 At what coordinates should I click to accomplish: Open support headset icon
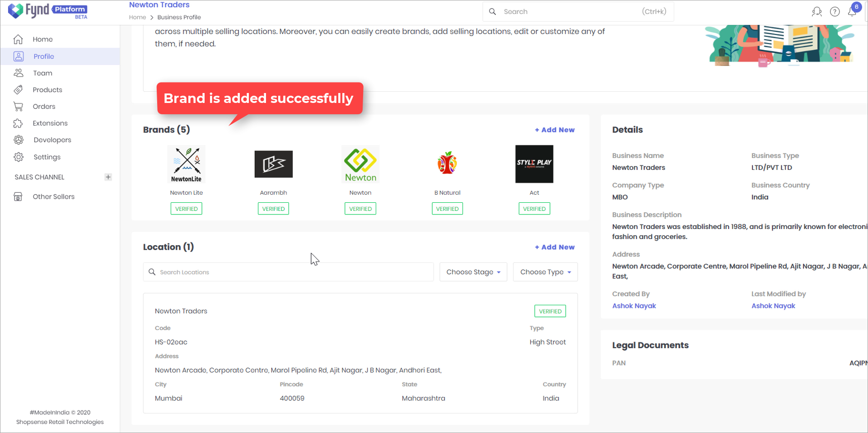[x=817, y=12]
